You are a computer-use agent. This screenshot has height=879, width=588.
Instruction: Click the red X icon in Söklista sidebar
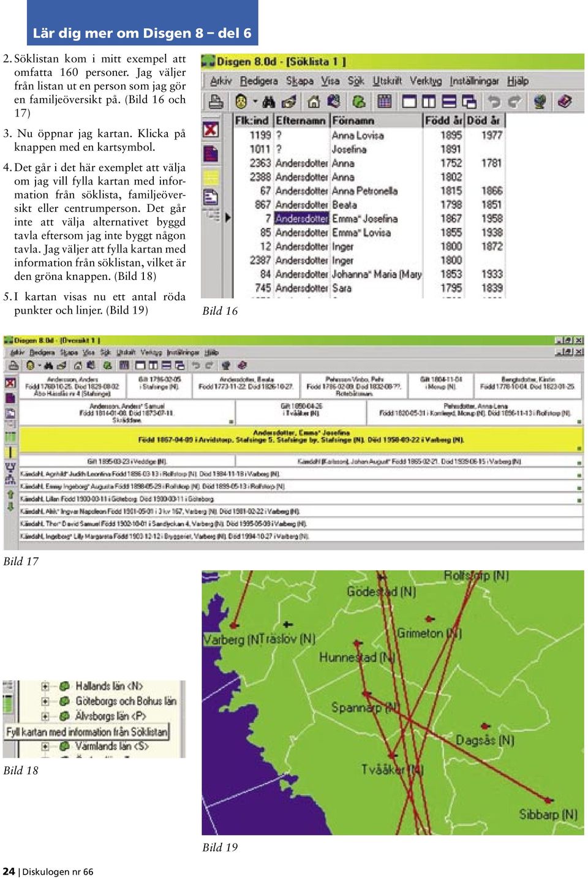click(211, 129)
